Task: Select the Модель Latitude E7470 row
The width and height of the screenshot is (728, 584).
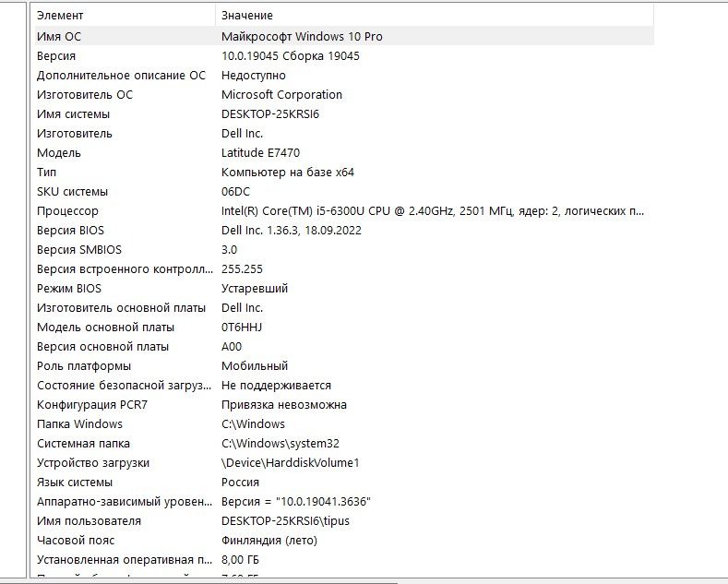Action: (x=344, y=153)
